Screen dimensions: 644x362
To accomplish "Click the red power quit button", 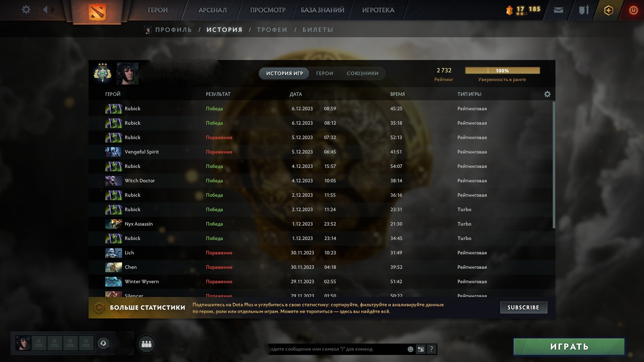I will (633, 10).
